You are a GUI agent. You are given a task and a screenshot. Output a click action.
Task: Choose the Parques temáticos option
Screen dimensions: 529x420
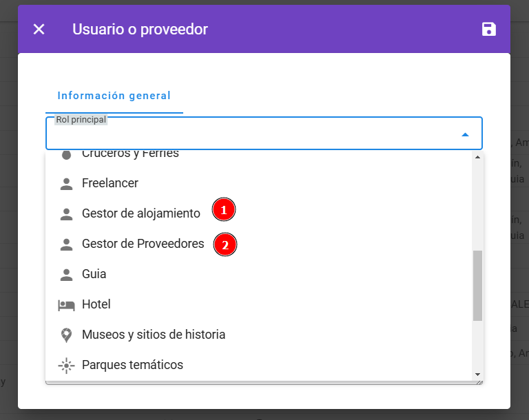point(259,365)
